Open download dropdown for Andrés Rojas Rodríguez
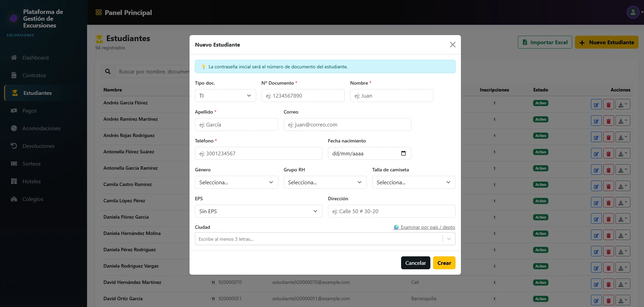The width and height of the screenshot is (644, 307). (623, 137)
